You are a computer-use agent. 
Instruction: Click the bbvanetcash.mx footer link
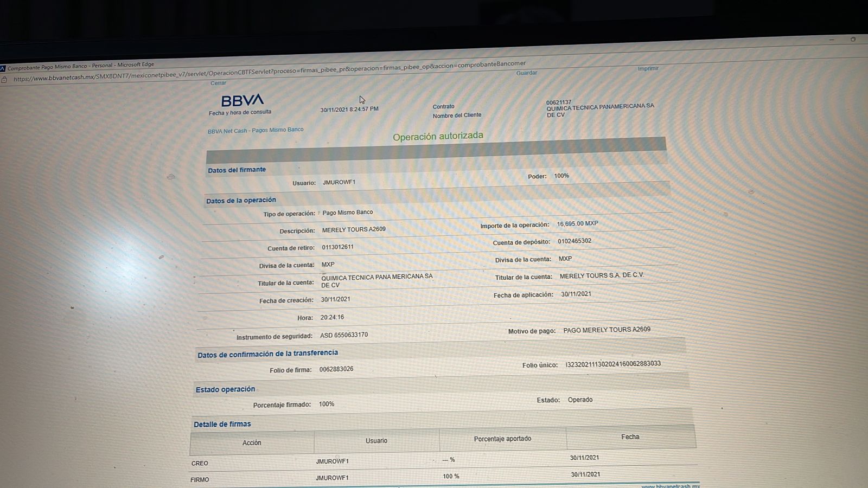click(x=671, y=486)
